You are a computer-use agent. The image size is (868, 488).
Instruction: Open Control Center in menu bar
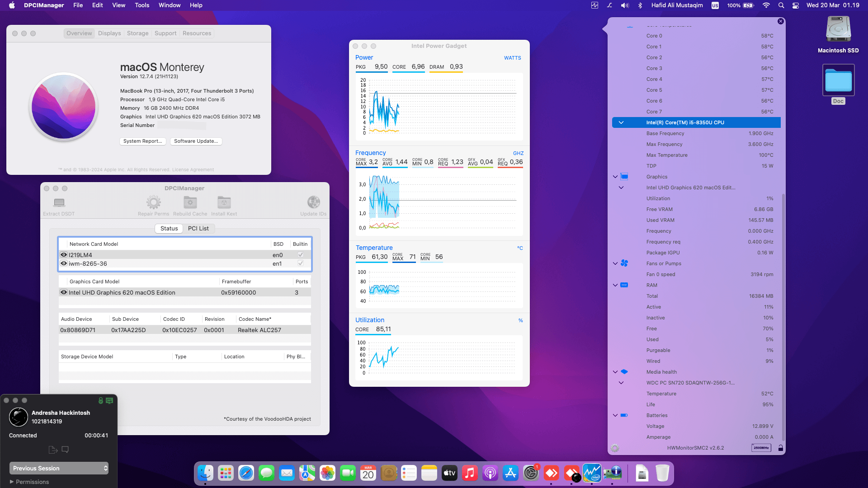(796, 5)
